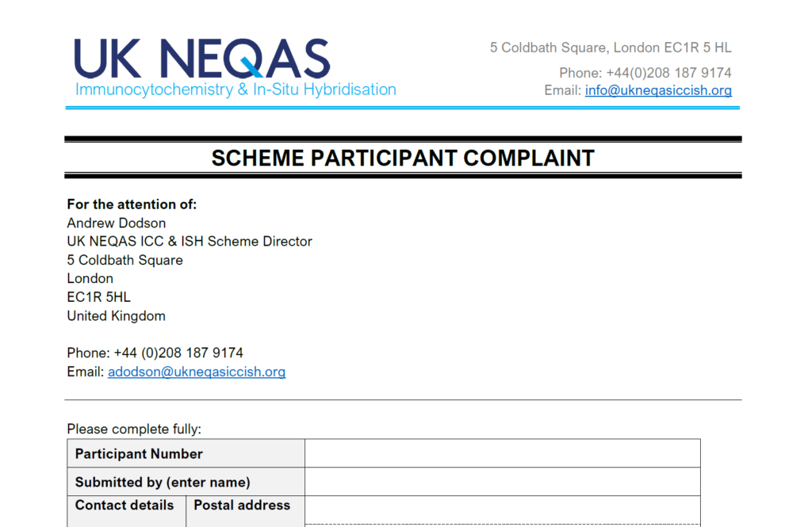Image resolution: width=812 pixels, height=527 pixels.
Task: Click the Immunocytochemistry & In-Situ Hybridisation tagline
Action: (236, 90)
